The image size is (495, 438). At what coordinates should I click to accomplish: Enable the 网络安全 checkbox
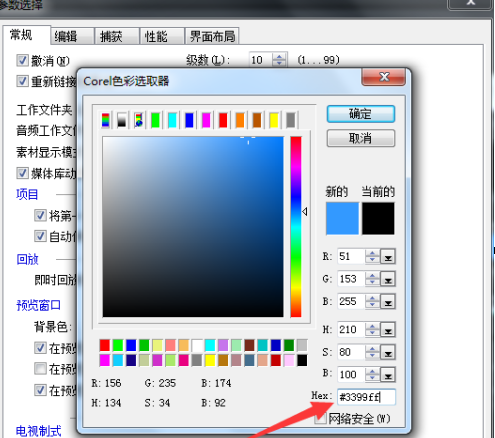pos(320,418)
